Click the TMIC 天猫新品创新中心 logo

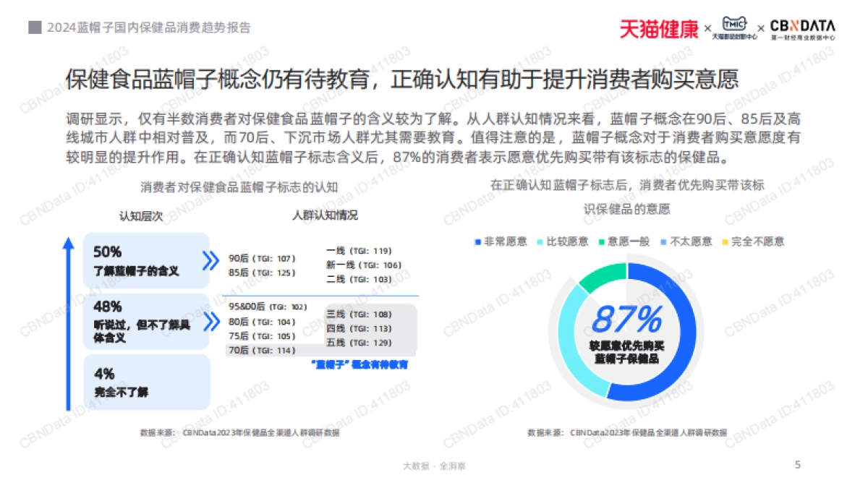[734, 26]
